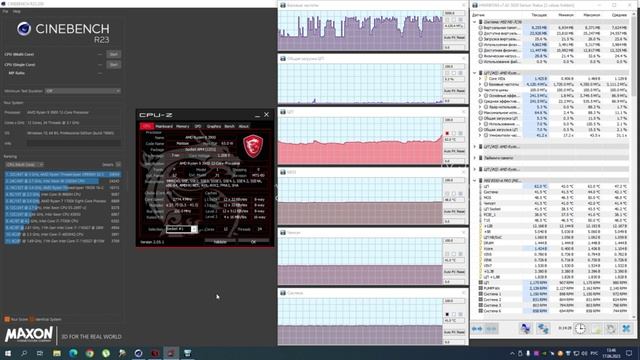Click the MSI dragon shield logo in CPU-Z

point(253,146)
